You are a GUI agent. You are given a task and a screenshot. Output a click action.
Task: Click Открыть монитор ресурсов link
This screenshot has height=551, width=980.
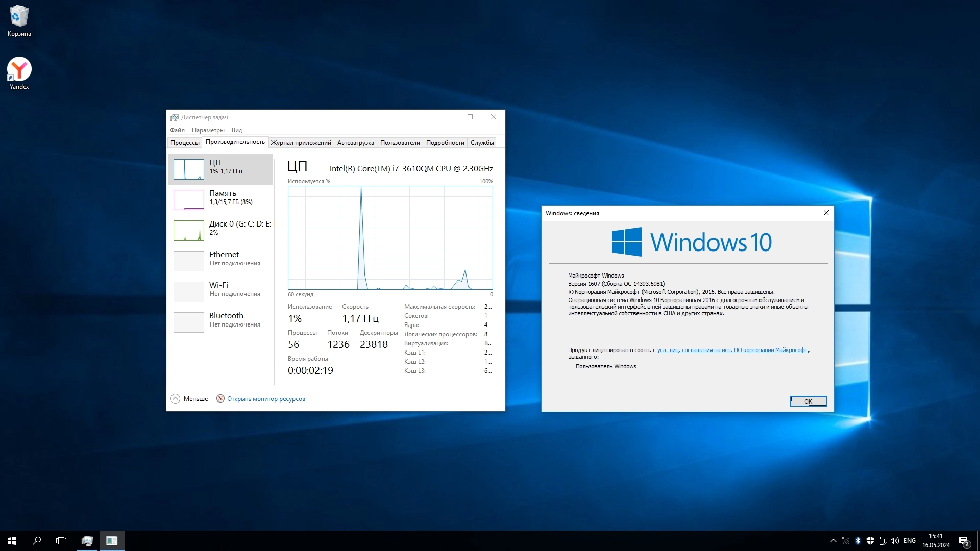[x=265, y=399]
